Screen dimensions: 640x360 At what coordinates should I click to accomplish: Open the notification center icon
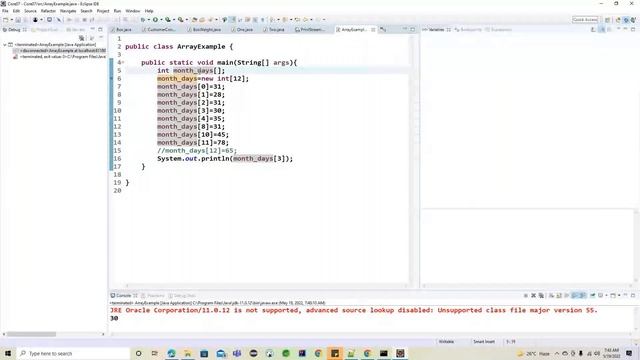[x=629, y=353]
